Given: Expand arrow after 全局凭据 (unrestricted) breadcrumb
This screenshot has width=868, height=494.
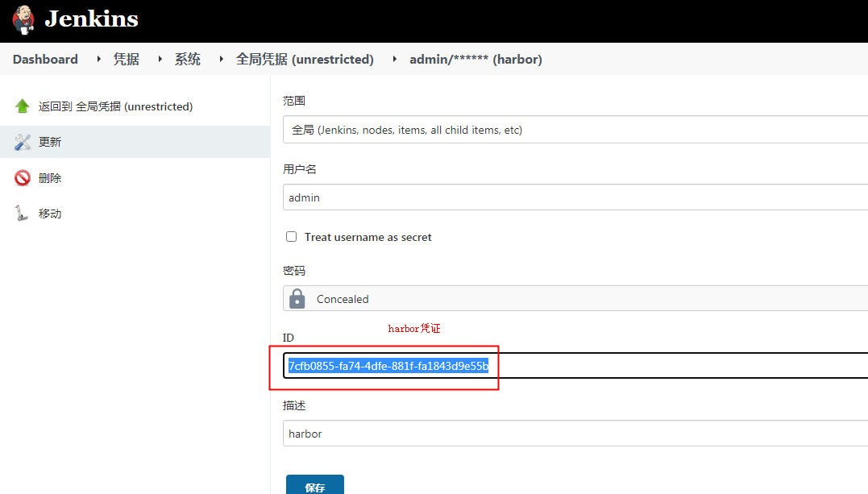Looking at the screenshot, I should 395,59.
